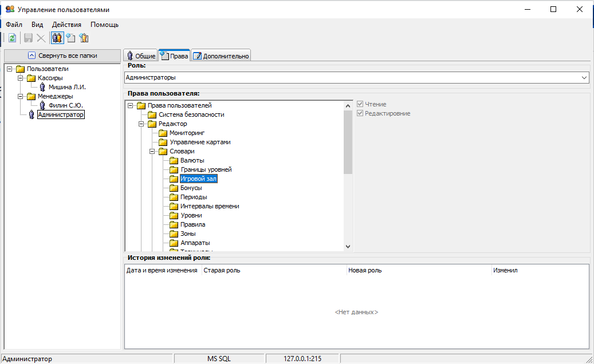The width and height of the screenshot is (594, 364).
Task: Select Мишина Л.И. user in tree
Action: pos(67,87)
